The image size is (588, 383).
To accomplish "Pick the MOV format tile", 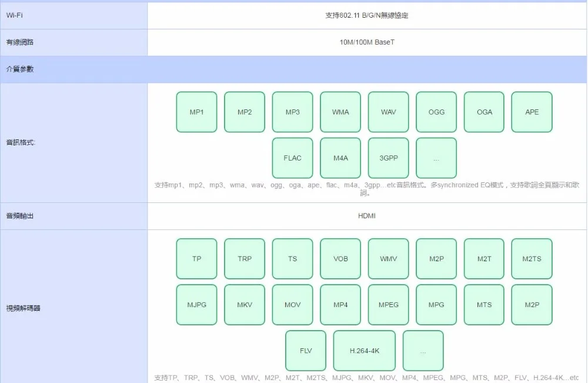I will 292,305.
